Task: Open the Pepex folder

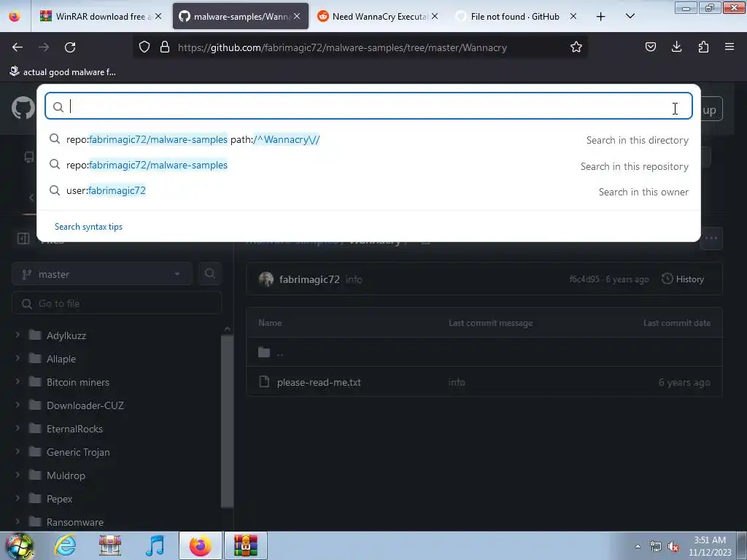Action: click(x=59, y=499)
